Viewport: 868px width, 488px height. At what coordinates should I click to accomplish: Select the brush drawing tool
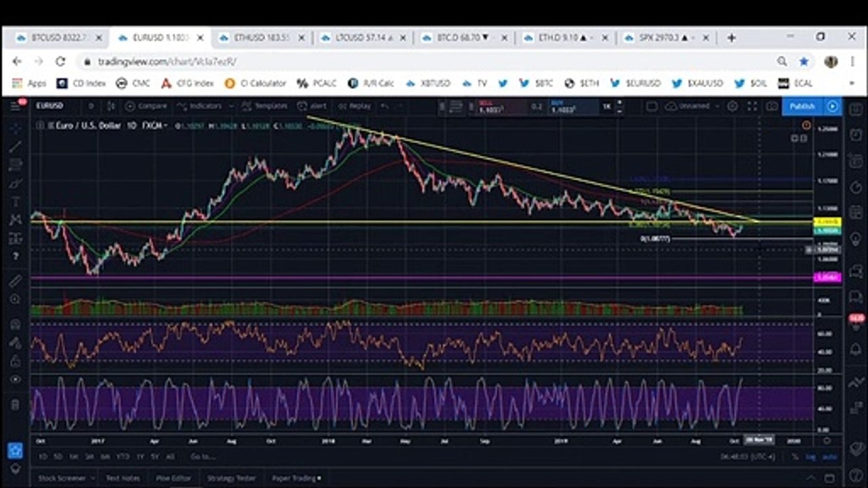point(16,183)
